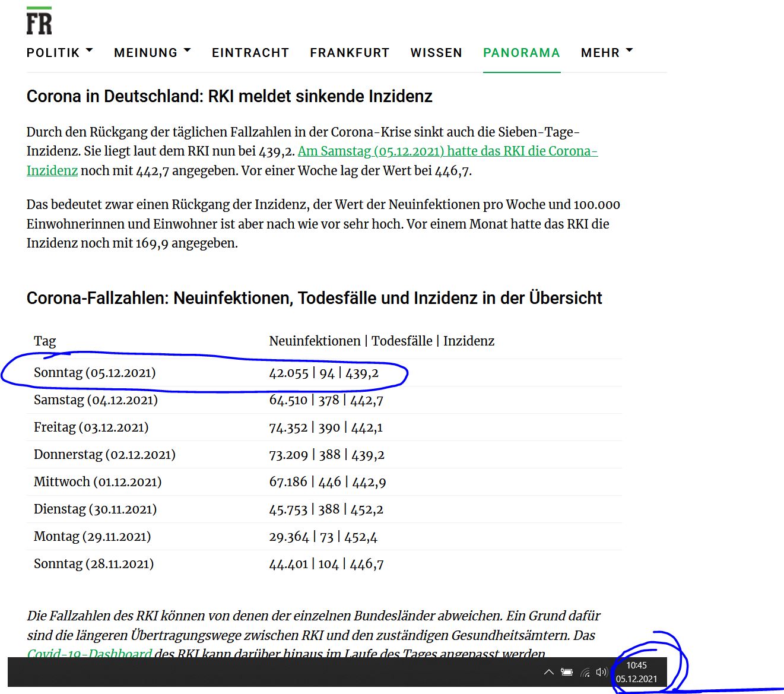The width and height of the screenshot is (784, 694).
Task: Open the Wissen navigation item
Action: (436, 53)
